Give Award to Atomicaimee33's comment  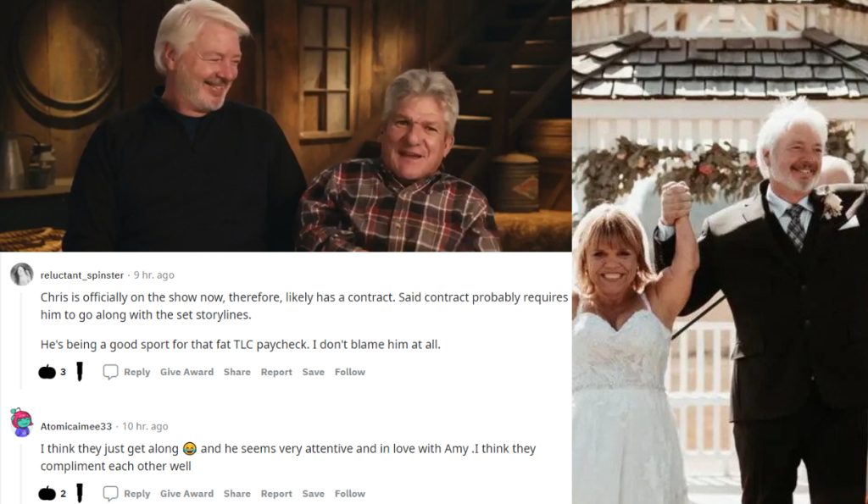[186, 494]
